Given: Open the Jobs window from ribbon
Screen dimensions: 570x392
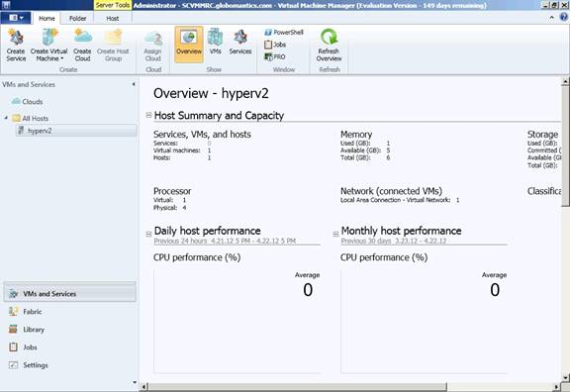Looking at the screenshot, I should (x=275, y=45).
